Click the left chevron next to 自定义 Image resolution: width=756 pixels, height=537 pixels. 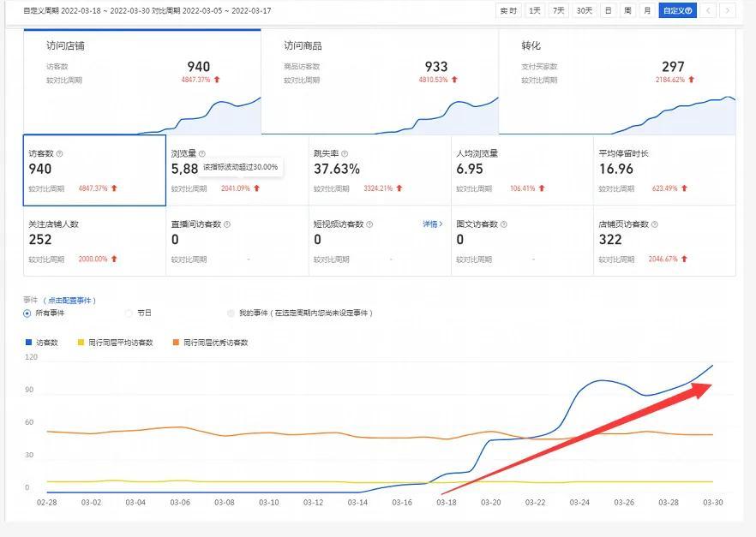pyautogui.click(x=708, y=10)
